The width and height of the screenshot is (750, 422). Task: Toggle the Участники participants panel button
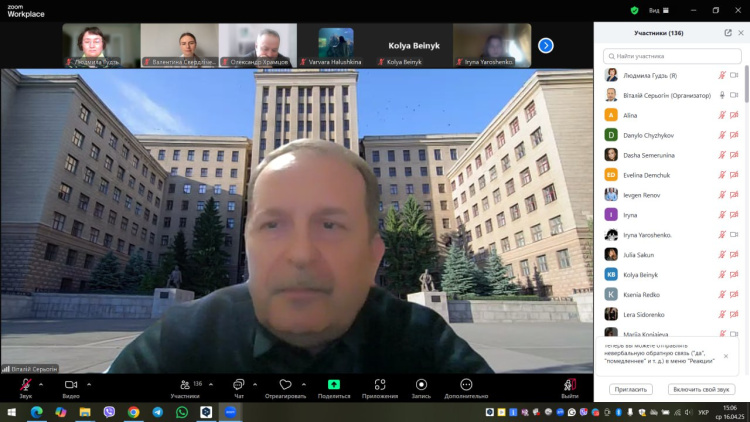coord(184,385)
